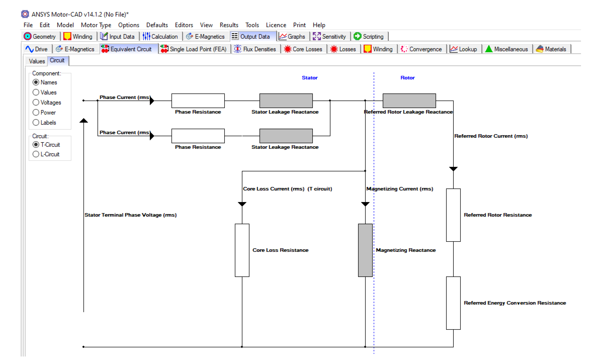Screen dimensions: 591x364
Task: Click the Magnetizing Reactance component block
Action: point(365,250)
